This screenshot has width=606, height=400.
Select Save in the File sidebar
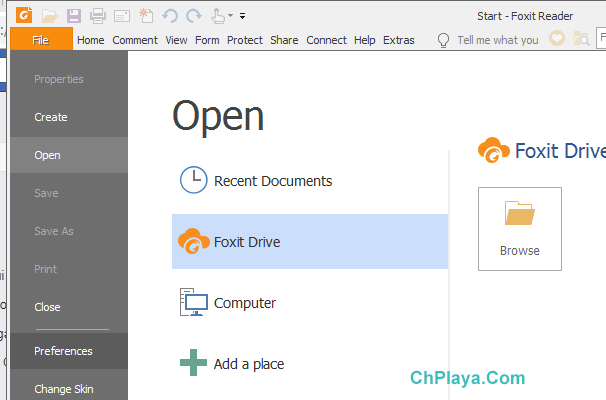(x=69, y=193)
